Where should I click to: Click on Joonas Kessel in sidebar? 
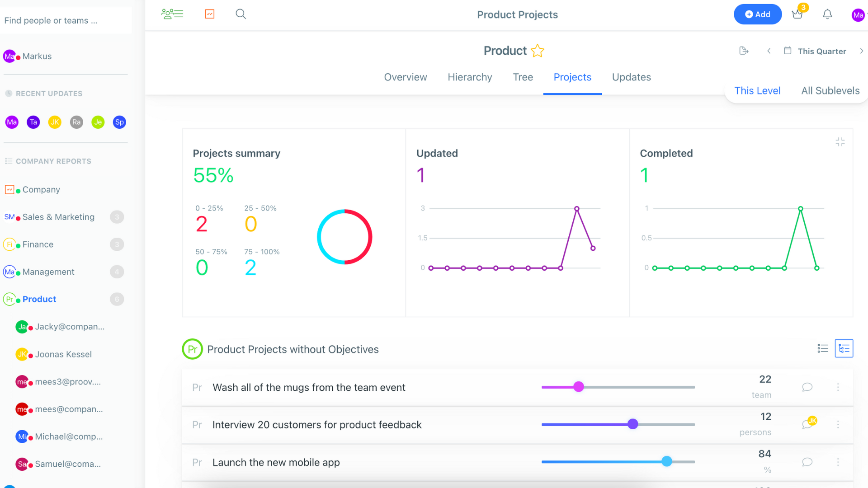[64, 354]
